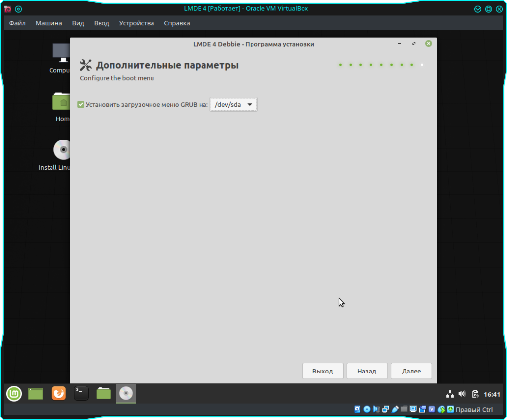Click the VirtualBox display indicator

[413, 409]
